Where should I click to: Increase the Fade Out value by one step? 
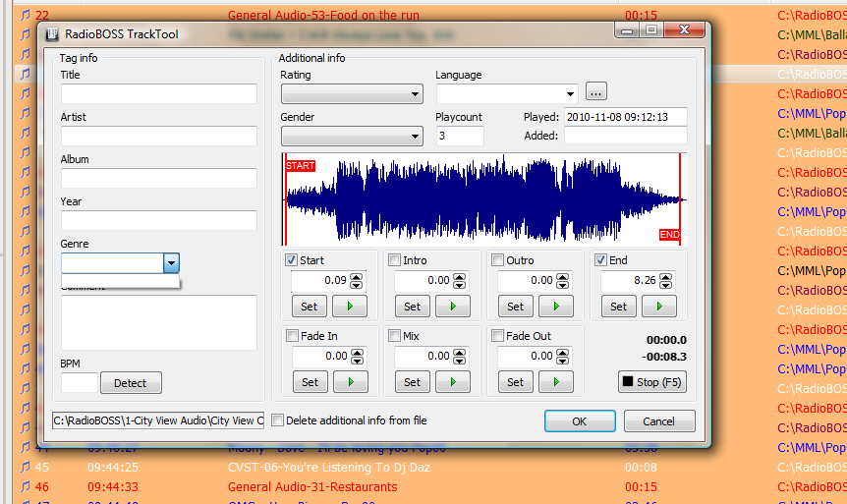click(x=562, y=353)
